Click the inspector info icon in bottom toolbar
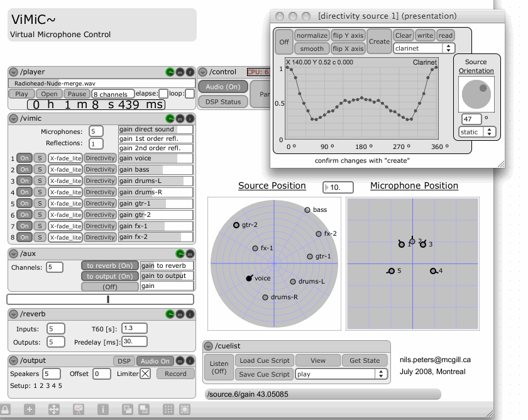528x420 pixels. pyautogui.click(x=103, y=409)
